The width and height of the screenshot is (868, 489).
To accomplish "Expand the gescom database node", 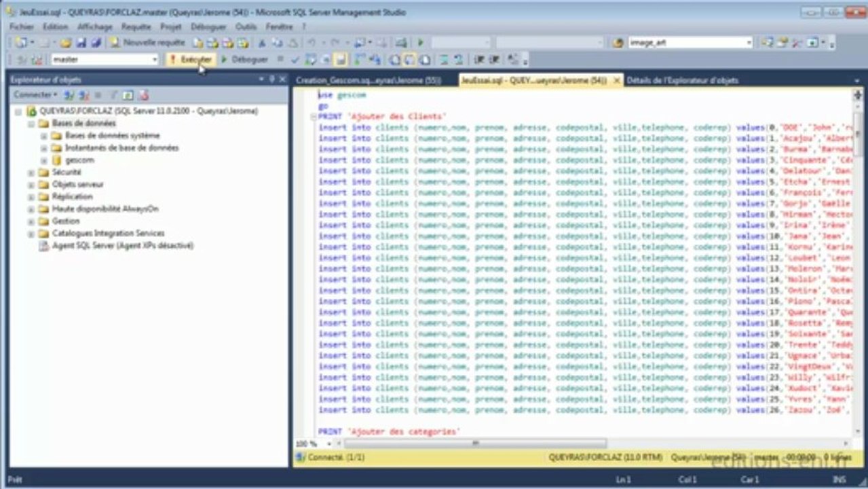I will [43, 160].
